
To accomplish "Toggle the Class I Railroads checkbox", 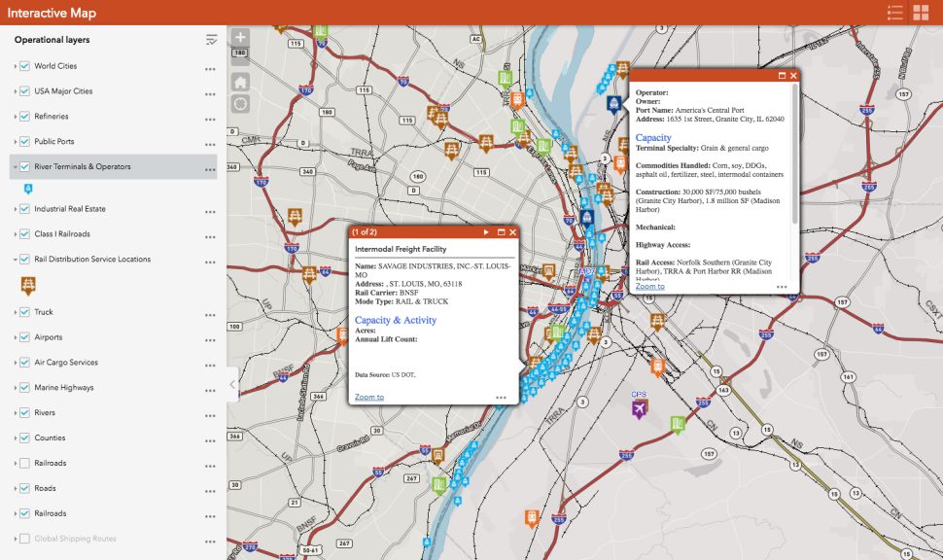I will (x=25, y=234).
